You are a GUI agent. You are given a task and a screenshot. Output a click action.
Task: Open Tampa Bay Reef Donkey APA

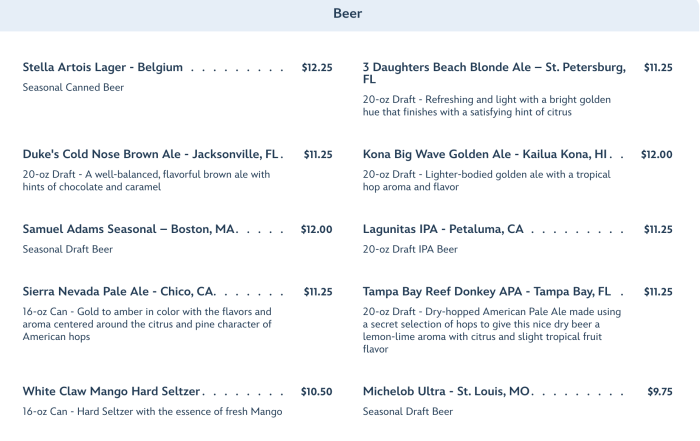click(486, 292)
